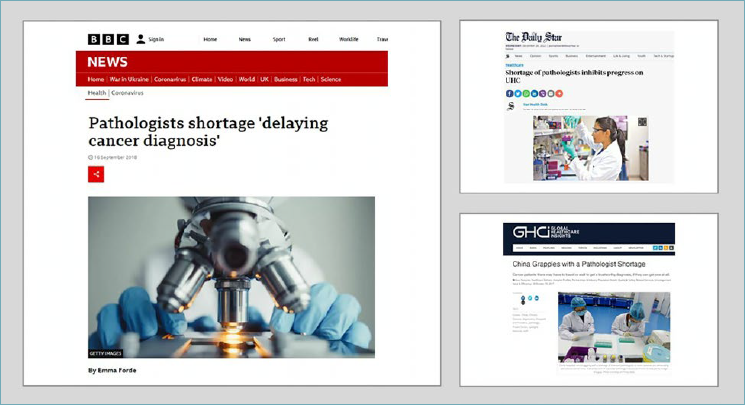Click the clock icon beside the BBC article date
745x405 pixels.
90,157
